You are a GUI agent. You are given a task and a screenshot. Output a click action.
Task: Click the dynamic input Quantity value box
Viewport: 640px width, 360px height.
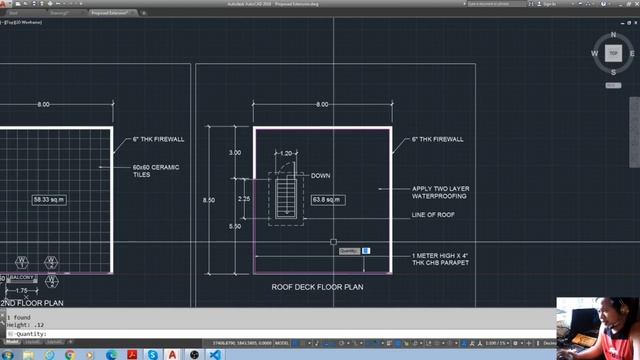pyautogui.click(x=366, y=251)
